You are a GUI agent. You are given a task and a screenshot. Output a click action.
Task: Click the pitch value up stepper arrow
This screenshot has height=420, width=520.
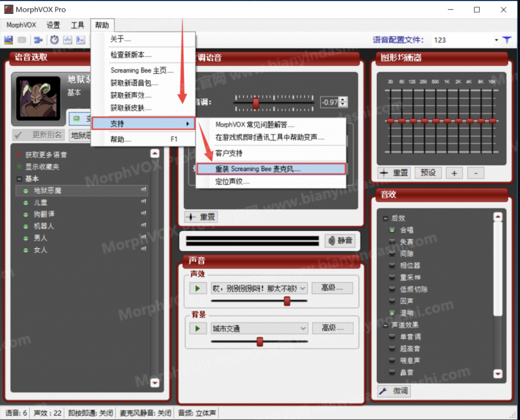pyautogui.click(x=343, y=99)
